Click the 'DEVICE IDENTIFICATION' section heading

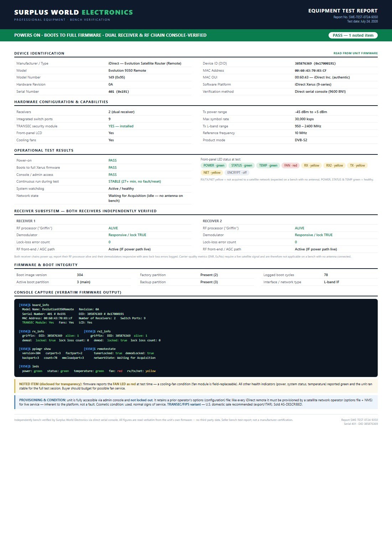click(x=39, y=53)
